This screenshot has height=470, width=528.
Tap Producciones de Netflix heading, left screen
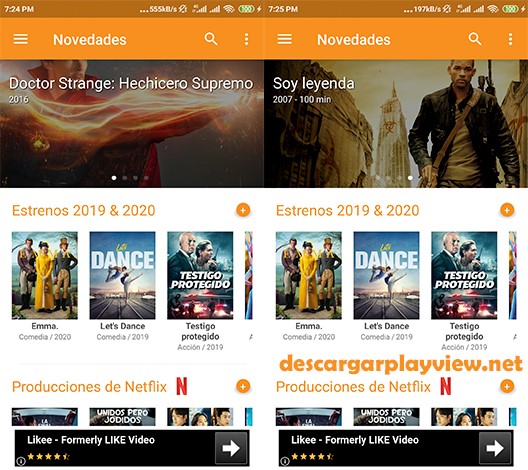(x=89, y=387)
